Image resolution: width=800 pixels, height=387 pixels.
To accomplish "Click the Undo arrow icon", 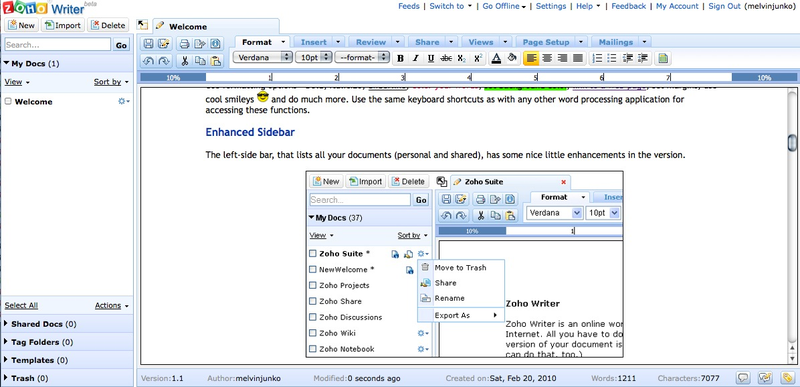I will coord(148,61).
